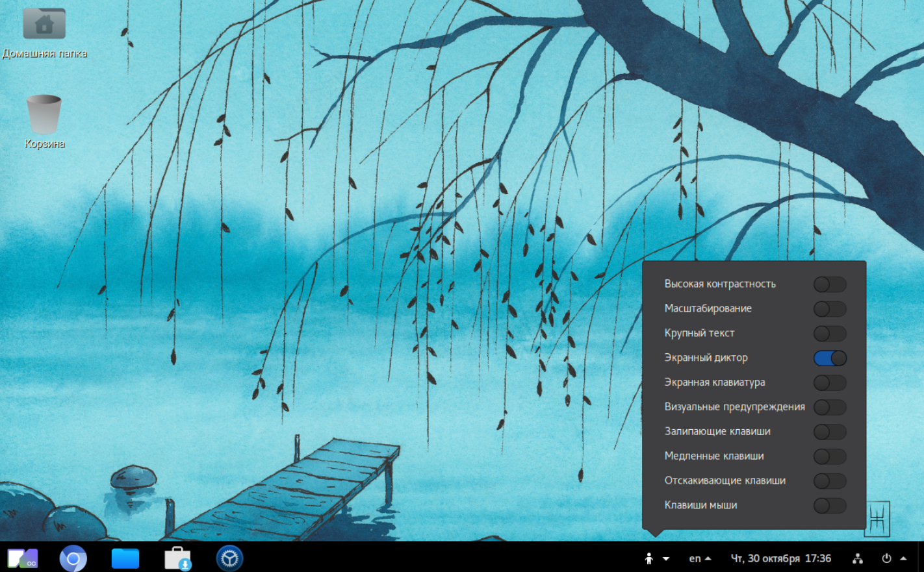Toggle the Экранная клавиатура switch
This screenshot has height=572, width=924.
point(830,383)
